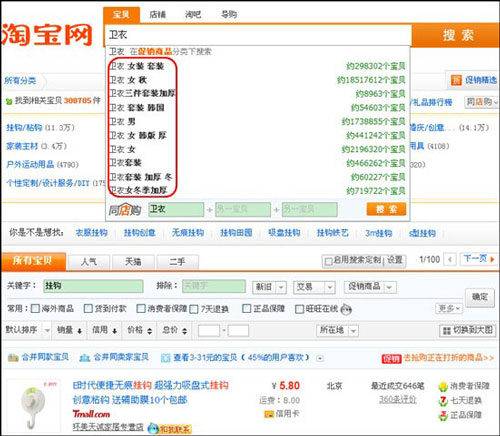The width and height of the screenshot is (500, 436).
Task: Check 旺旺在线 filter
Action: click(299, 309)
